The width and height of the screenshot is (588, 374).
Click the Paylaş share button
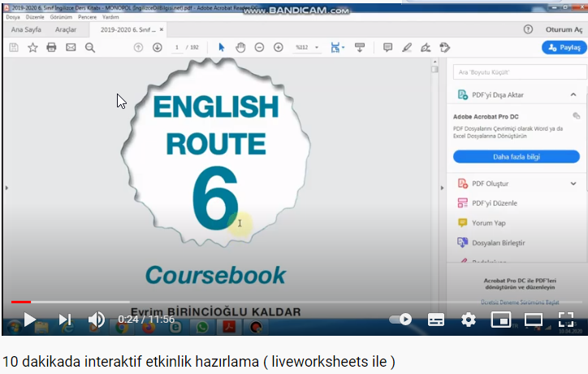pyautogui.click(x=564, y=47)
